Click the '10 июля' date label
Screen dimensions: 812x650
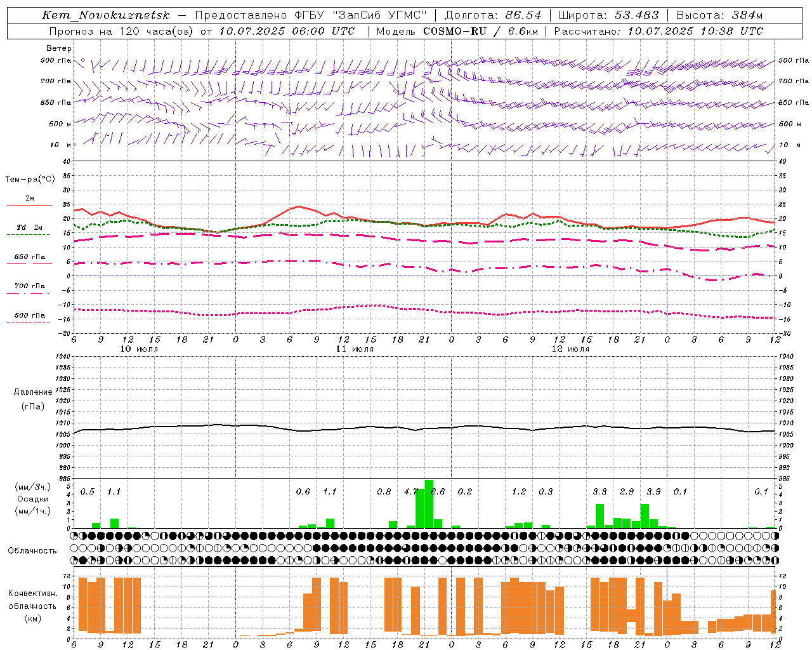click(x=139, y=349)
